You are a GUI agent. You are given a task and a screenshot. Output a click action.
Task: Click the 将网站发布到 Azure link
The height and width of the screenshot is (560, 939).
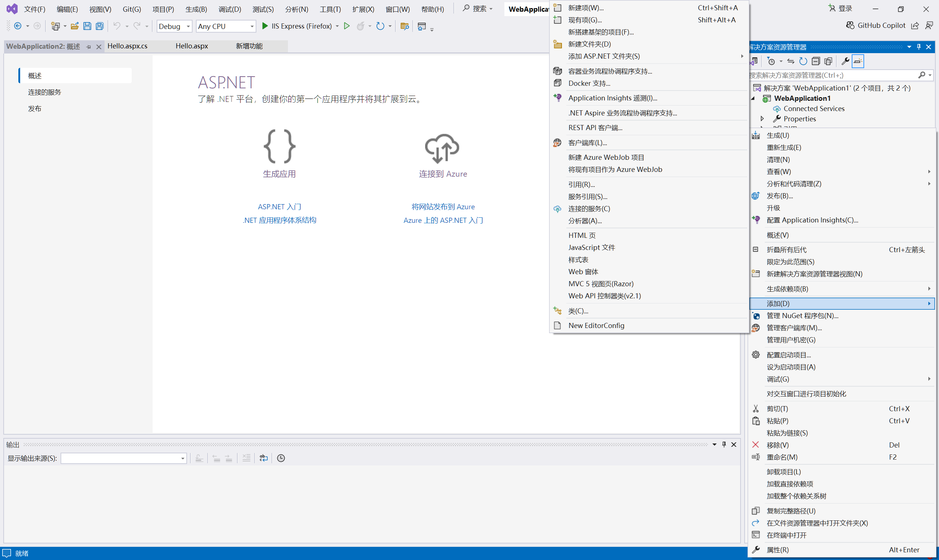pos(443,207)
